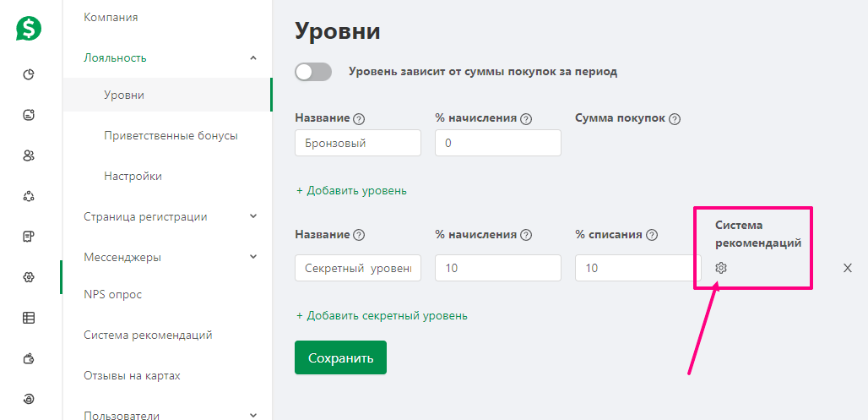Open the wallet sidebar icon
Screen dimensions: 868x420
[x=29, y=358]
